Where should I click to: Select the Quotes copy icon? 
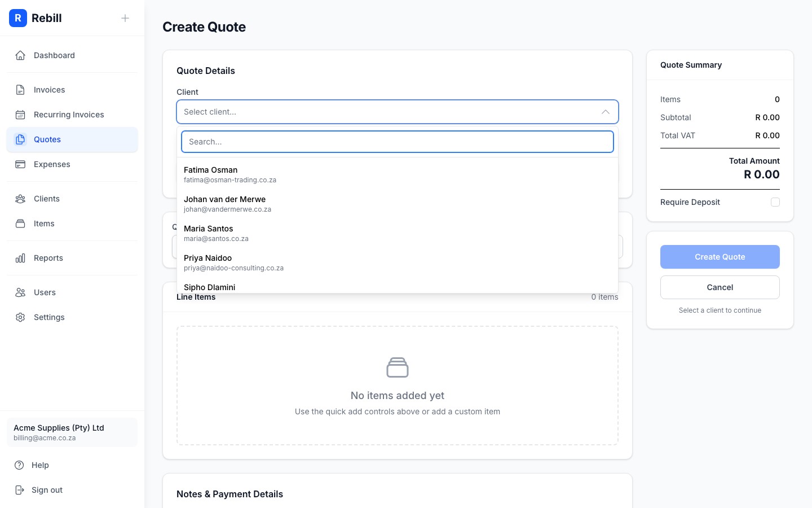pyautogui.click(x=21, y=139)
